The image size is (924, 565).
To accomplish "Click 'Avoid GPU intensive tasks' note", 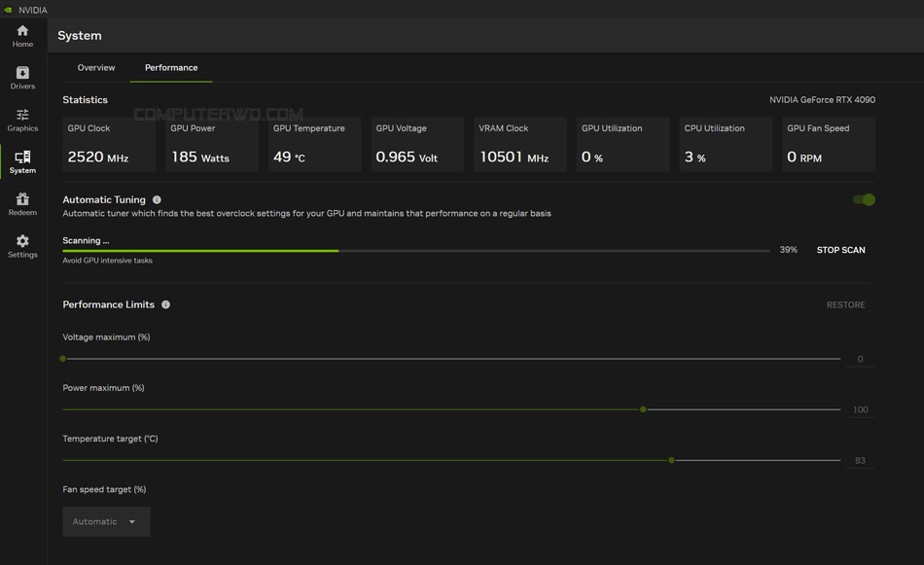I will click(107, 261).
